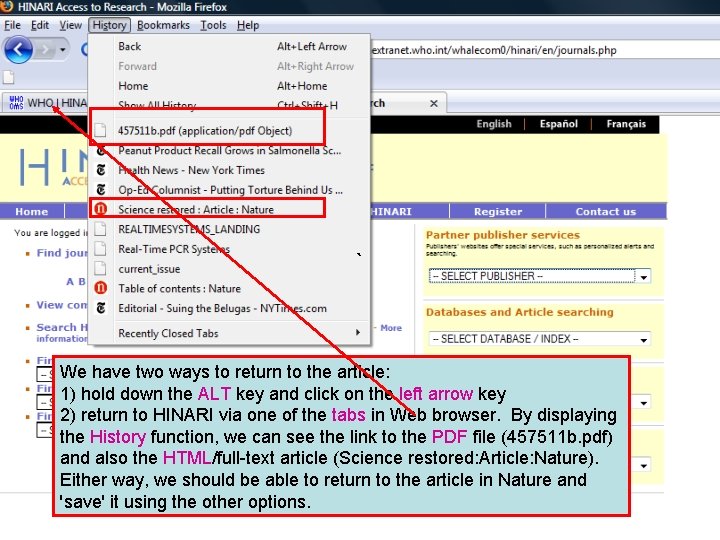Switch site language to Español
This screenshot has height=540, width=720.
tap(558, 124)
